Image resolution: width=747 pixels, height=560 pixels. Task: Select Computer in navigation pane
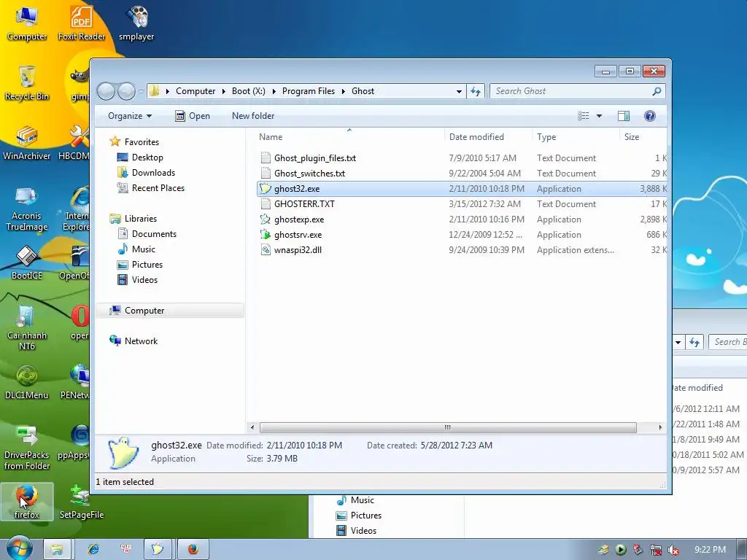pos(171,311)
